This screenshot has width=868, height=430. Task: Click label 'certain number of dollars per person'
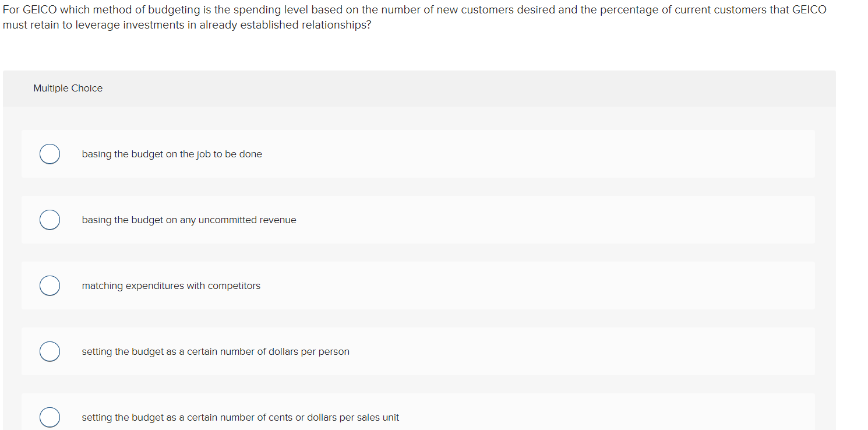[x=268, y=351]
